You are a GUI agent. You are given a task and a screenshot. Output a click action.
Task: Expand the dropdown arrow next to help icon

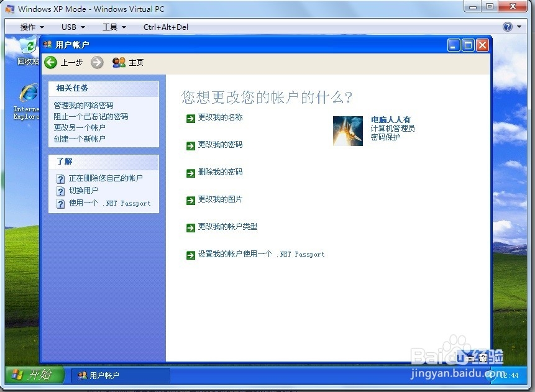click(519, 27)
